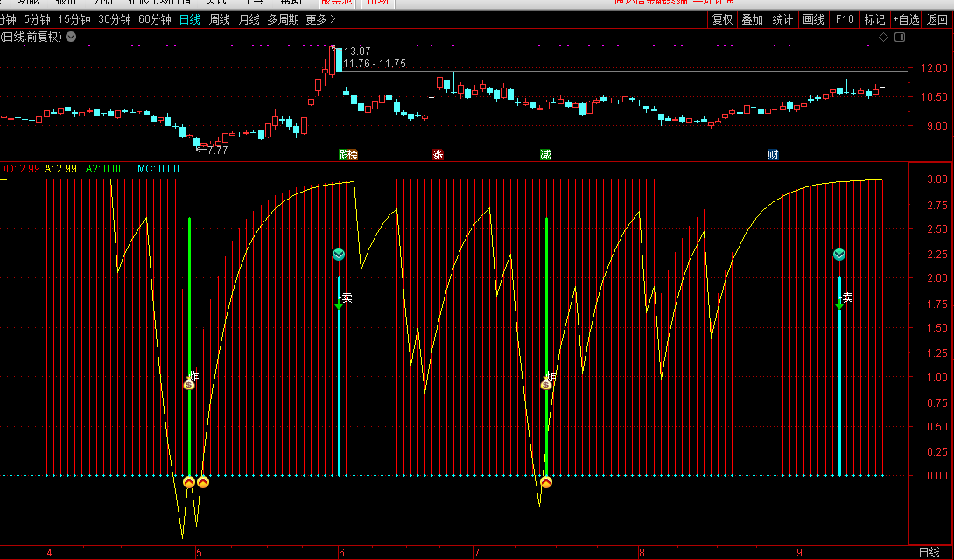Click the rightmost teal sell signal arrow icon

pyautogui.click(x=839, y=255)
